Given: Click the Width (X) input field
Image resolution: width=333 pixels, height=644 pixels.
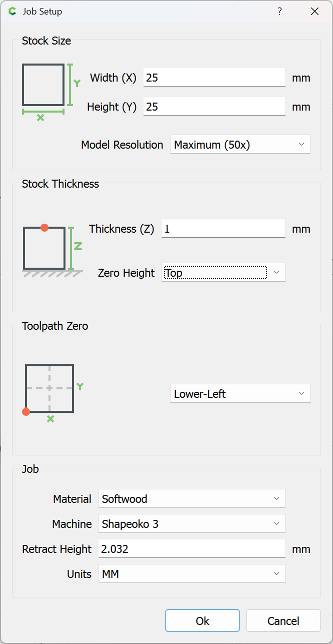Looking at the screenshot, I should [214, 78].
